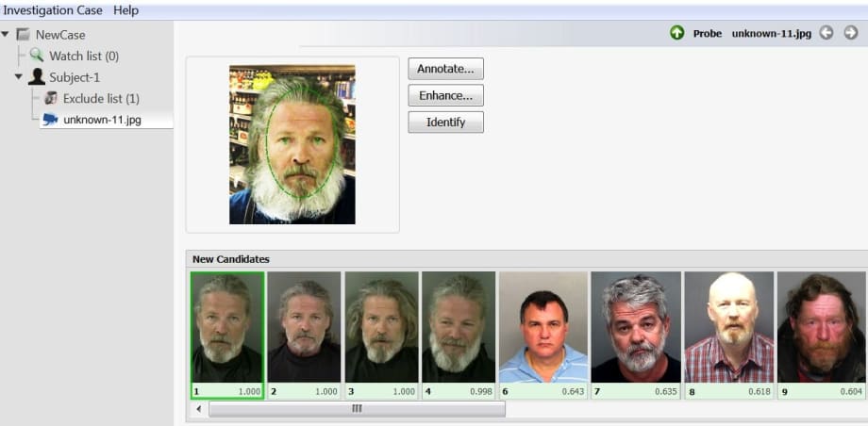Click the Watch list magnifier icon
Viewport: 868px width, 426px height.
[x=37, y=56]
